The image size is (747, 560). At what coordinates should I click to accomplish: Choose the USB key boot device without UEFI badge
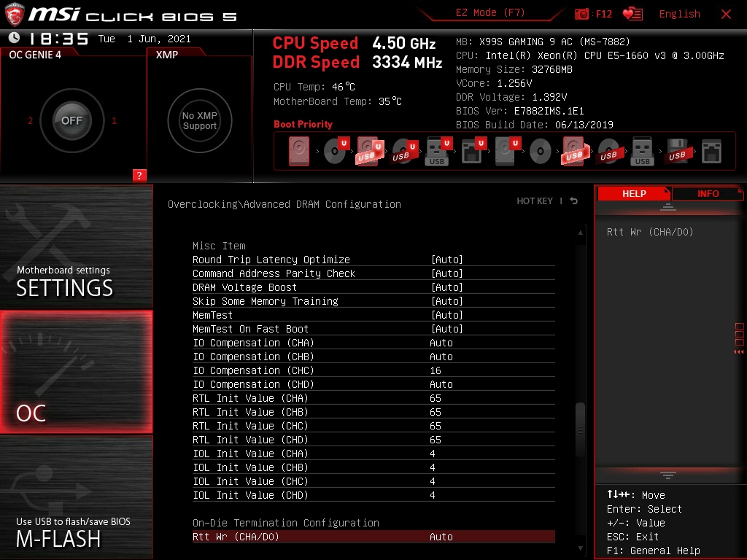(x=642, y=152)
